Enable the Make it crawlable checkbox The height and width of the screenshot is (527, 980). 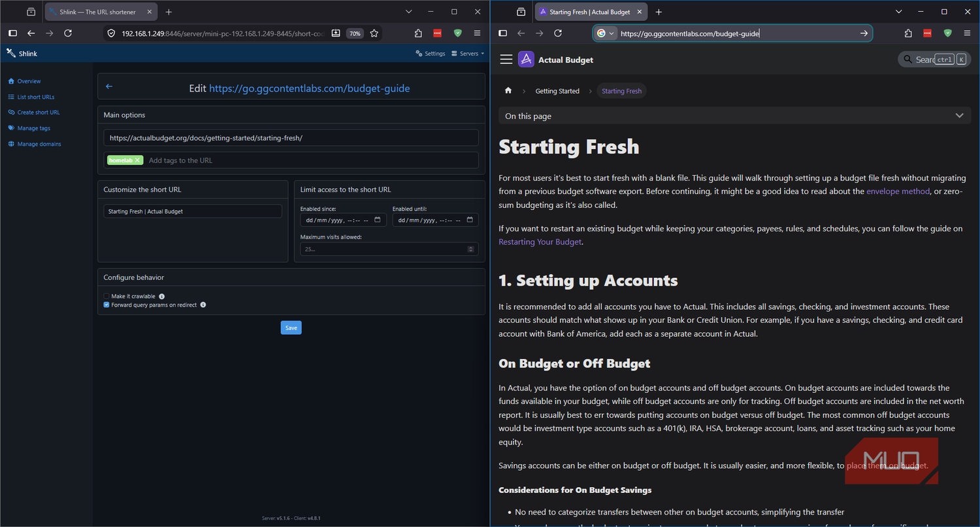[x=106, y=296]
